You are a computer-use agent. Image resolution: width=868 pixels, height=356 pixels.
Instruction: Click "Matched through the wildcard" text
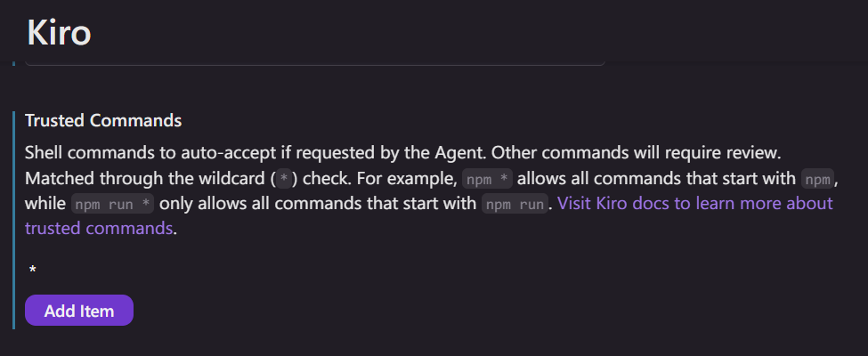tap(146, 178)
